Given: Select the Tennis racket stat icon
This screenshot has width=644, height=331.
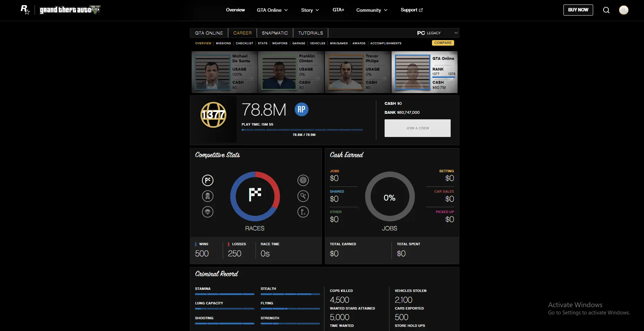Looking at the screenshot, I should pos(303,196).
